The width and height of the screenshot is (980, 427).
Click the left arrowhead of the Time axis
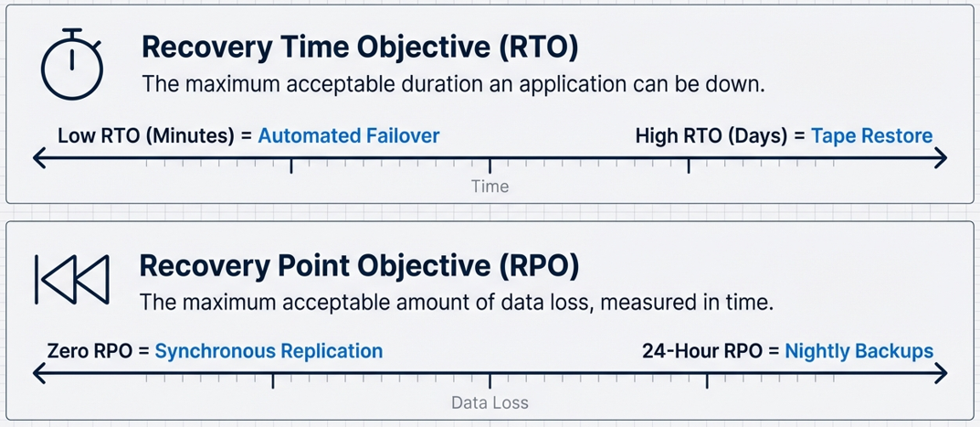(39, 158)
